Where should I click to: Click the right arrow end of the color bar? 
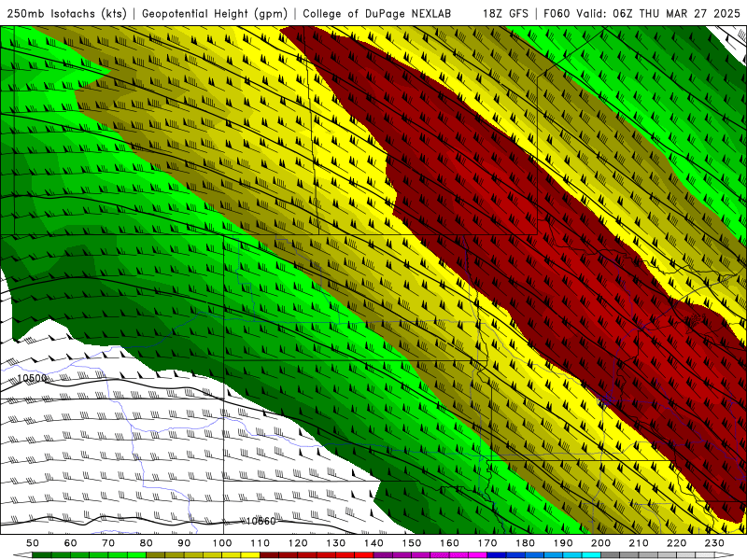coord(725,555)
